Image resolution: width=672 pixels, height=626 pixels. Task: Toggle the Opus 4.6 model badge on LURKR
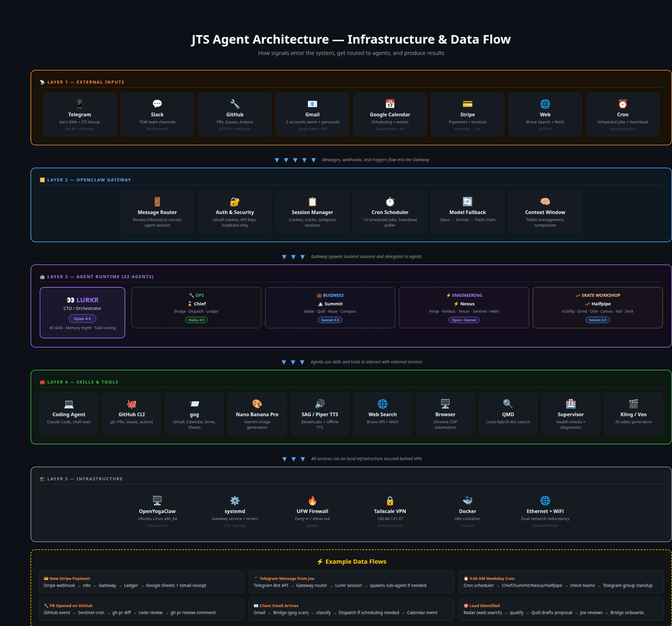point(83,318)
